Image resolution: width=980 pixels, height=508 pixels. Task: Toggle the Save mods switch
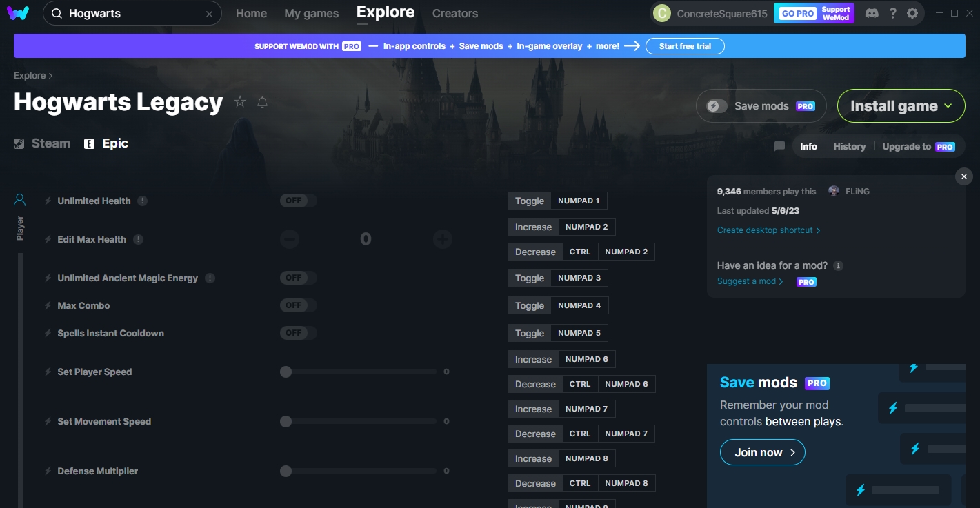(x=717, y=106)
